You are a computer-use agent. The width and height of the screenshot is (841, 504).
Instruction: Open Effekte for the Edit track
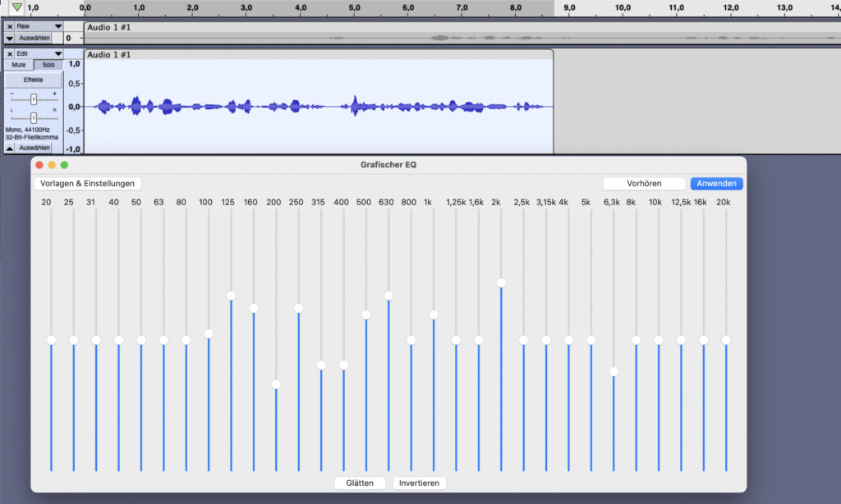click(33, 80)
